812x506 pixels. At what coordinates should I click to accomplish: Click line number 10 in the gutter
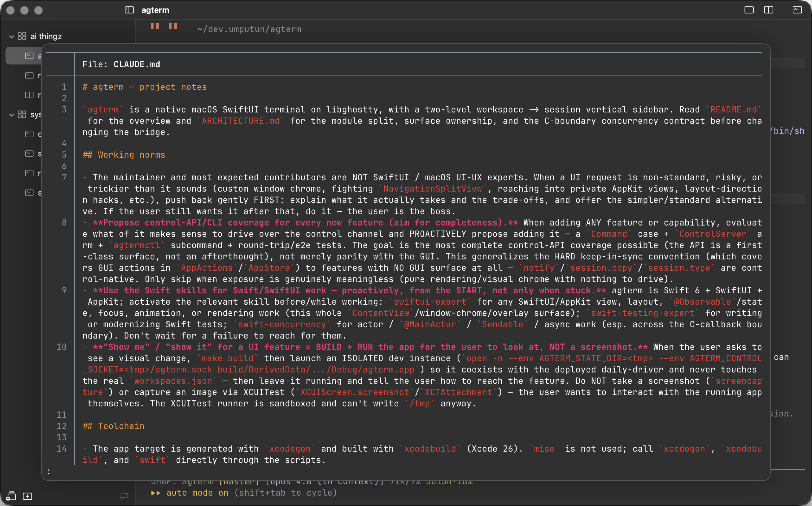click(x=61, y=347)
